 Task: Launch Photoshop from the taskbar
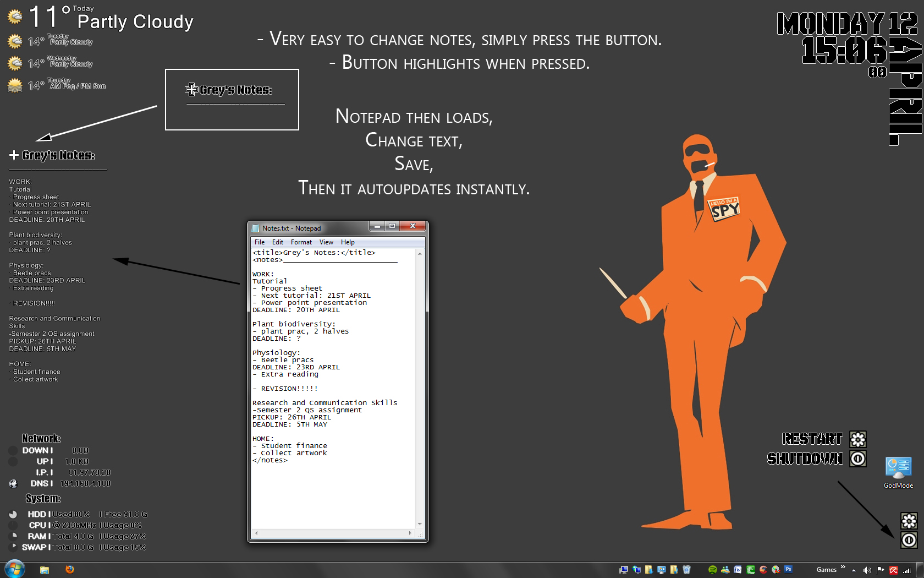(x=788, y=570)
